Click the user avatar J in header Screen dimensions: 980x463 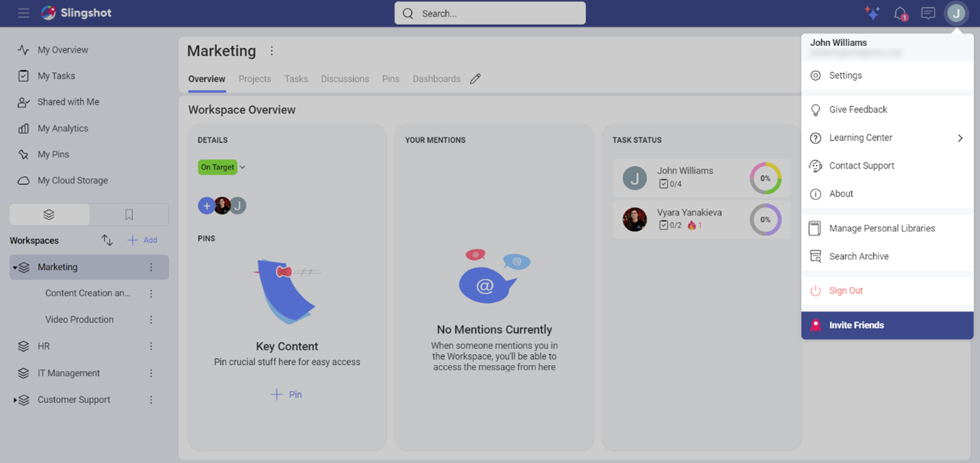tap(956, 13)
